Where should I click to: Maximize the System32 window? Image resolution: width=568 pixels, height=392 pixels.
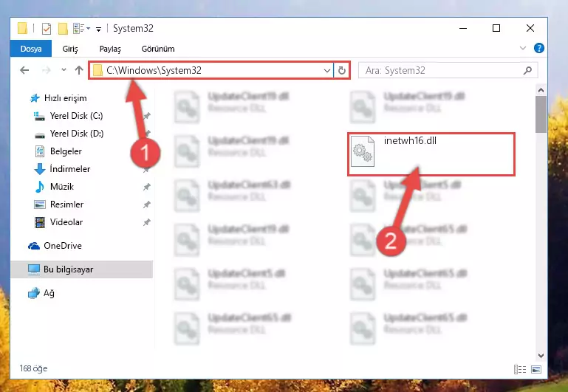point(496,28)
